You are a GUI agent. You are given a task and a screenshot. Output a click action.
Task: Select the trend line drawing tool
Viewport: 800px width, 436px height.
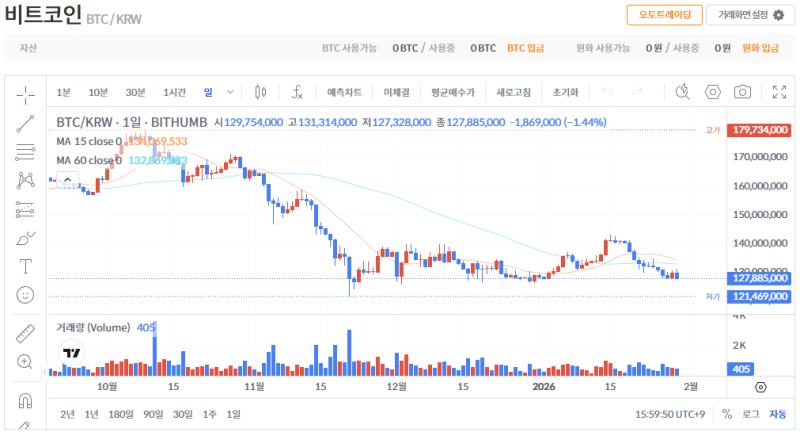pyautogui.click(x=25, y=123)
